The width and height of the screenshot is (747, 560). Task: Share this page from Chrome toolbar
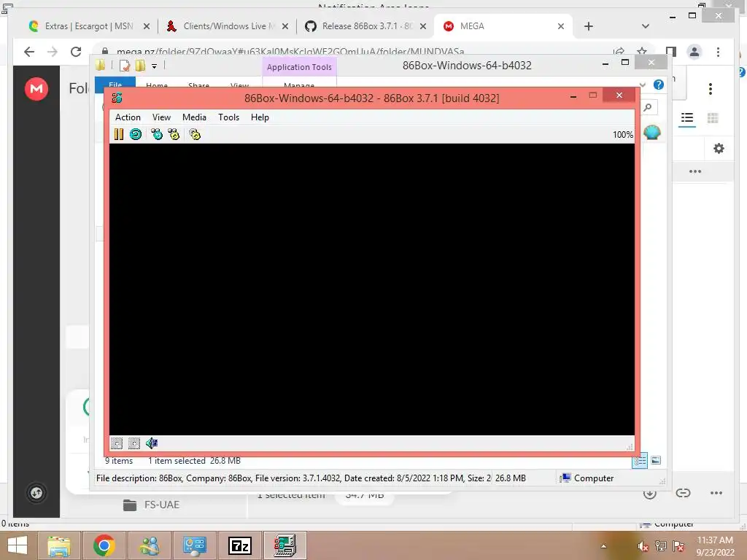pyautogui.click(x=619, y=52)
